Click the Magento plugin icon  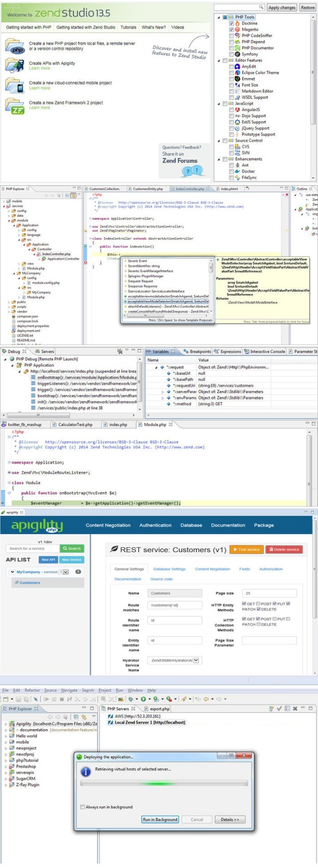(x=238, y=29)
